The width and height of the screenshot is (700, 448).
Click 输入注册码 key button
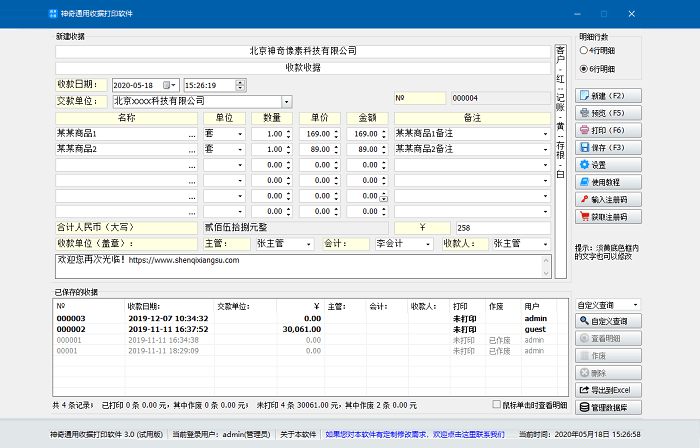coord(609,199)
